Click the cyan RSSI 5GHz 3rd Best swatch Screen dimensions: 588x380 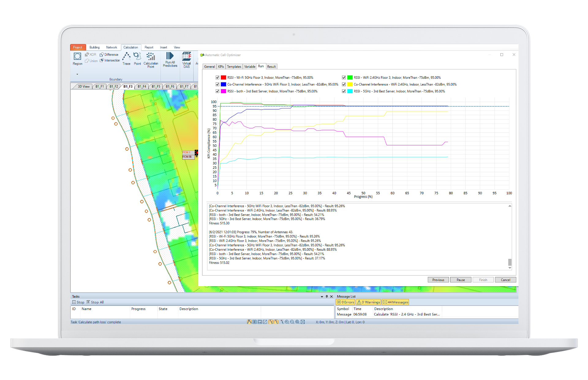(x=350, y=91)
